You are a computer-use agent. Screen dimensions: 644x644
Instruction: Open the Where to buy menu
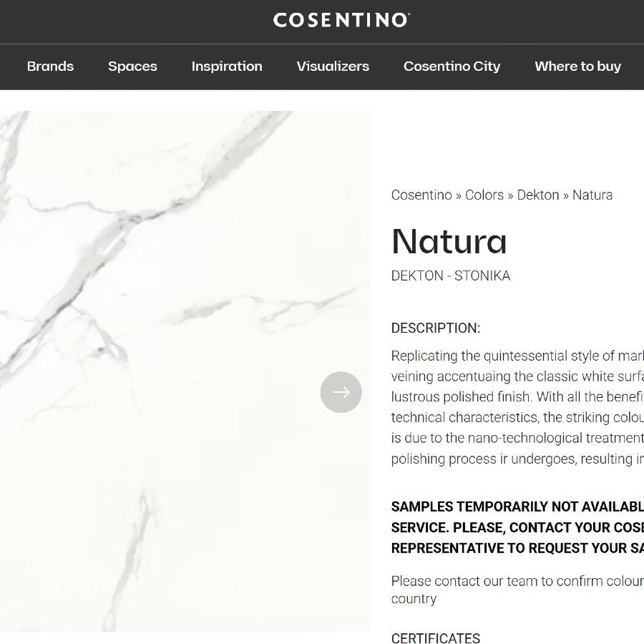pyautogui.click(x=577, y=67)
